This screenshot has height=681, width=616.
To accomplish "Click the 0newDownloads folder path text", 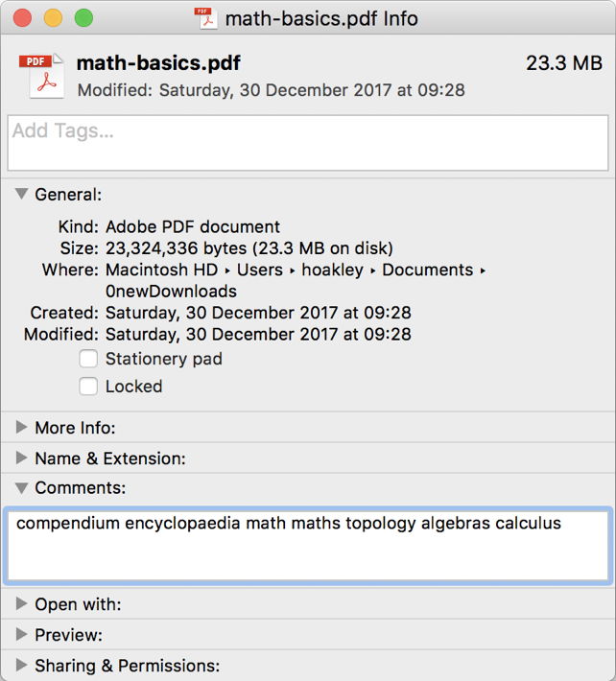I will pyautogui.click(x=171, y=291).
